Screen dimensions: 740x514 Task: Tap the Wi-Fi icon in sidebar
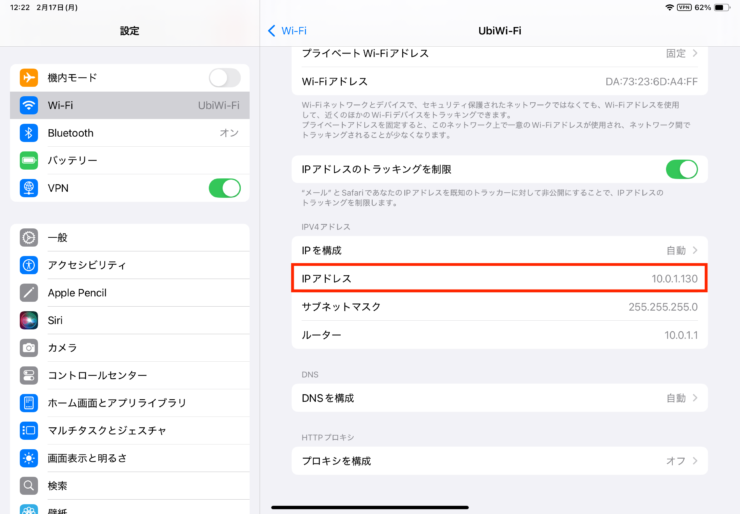tap(29, 105)
